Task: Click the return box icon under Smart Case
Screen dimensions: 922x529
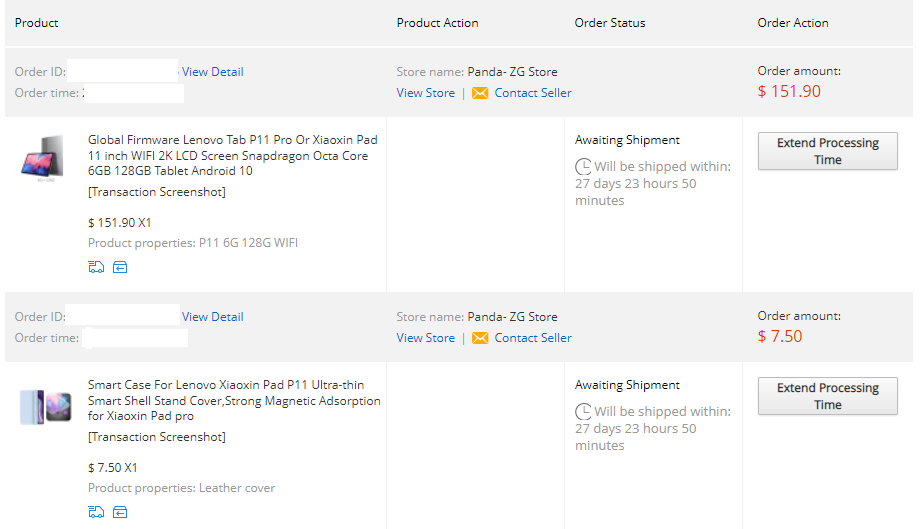Action: pyautogui.click(x=120, y=513)
